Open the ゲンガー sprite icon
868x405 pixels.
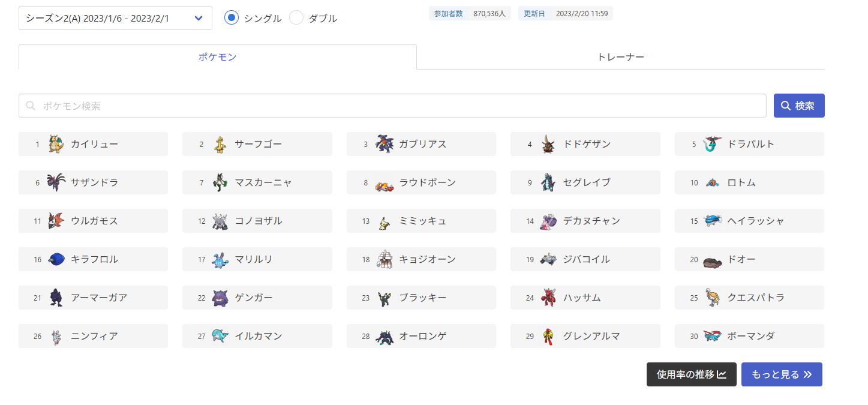220,298
